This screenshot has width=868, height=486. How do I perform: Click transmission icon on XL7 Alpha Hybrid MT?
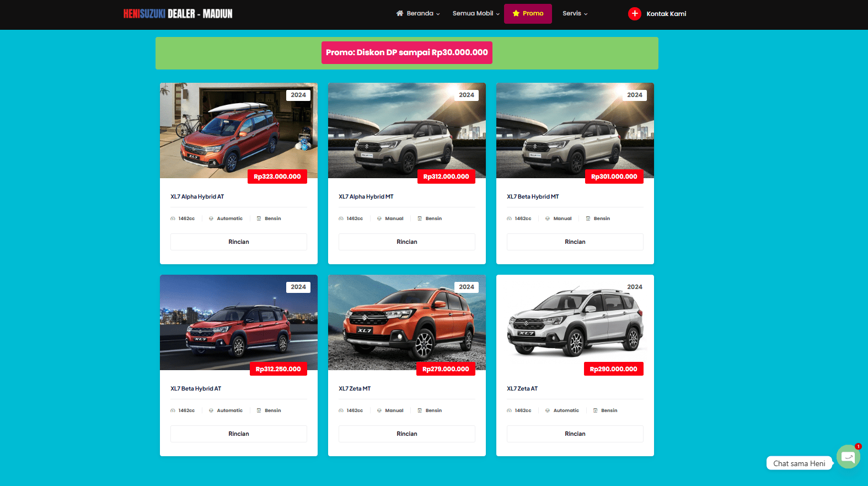click(x=379, y=219)
